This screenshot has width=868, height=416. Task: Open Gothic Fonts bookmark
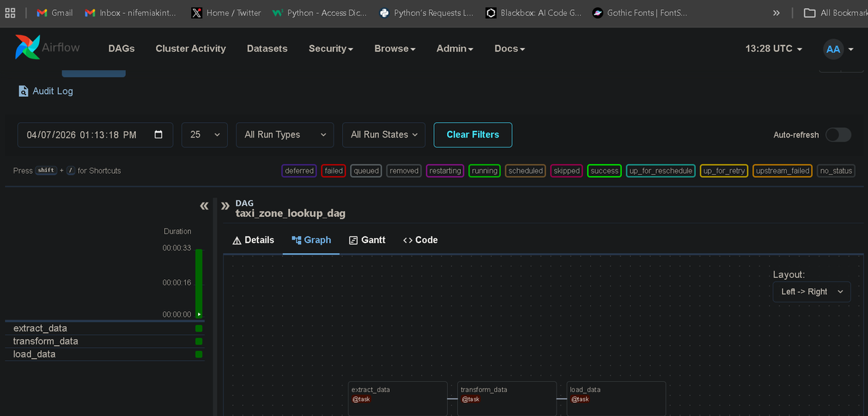click(x=640, y=13)
